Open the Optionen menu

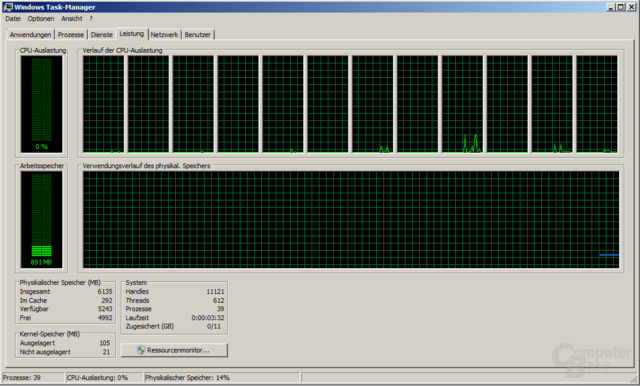point(41,19)
